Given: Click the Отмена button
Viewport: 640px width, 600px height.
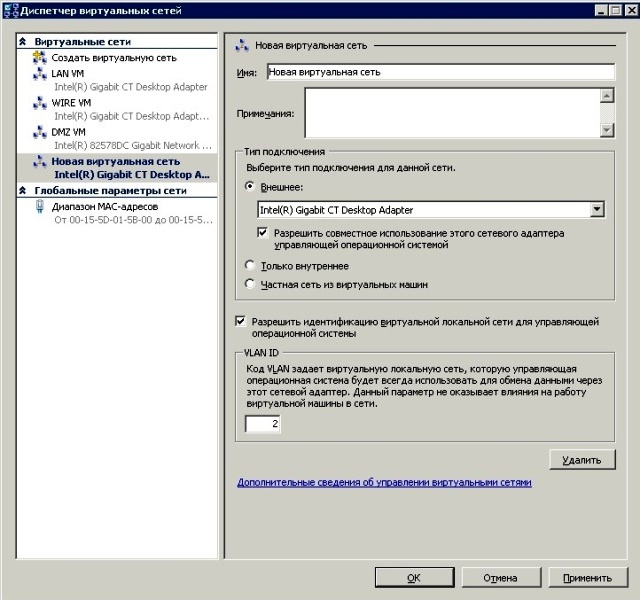Looking at the screenshot, I should pos(501,578).
